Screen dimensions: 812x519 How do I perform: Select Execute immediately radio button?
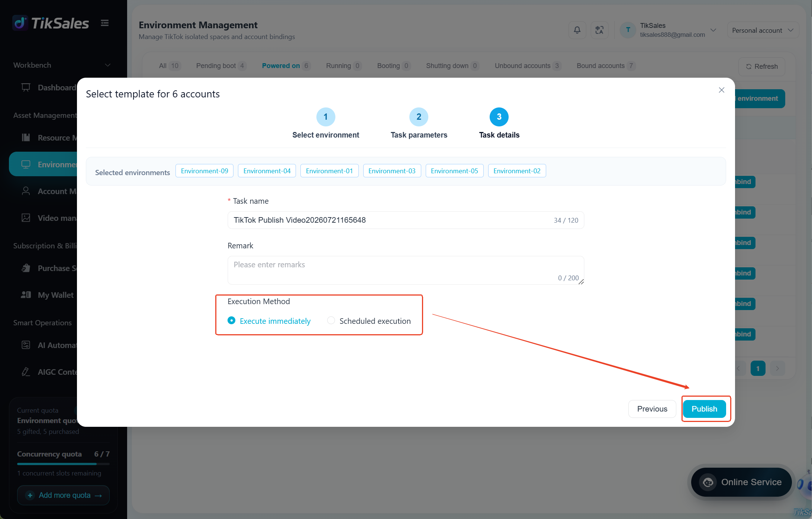[231, 320]
